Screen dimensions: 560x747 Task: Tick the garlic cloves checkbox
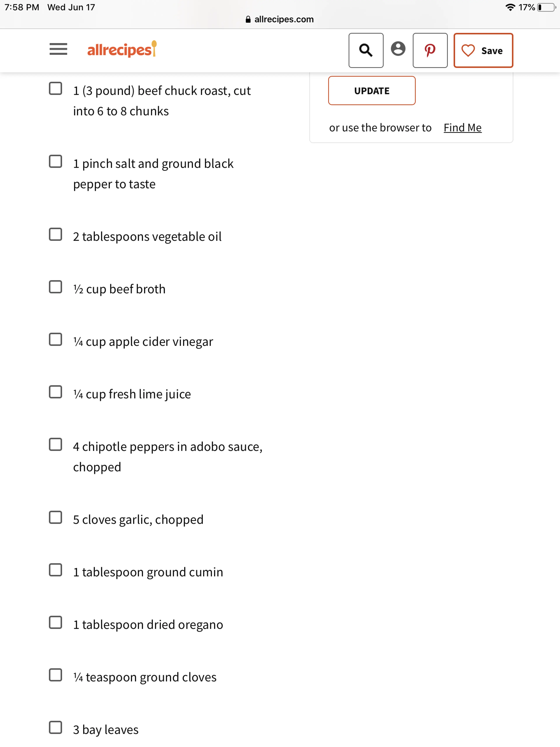tap(55, 517)
